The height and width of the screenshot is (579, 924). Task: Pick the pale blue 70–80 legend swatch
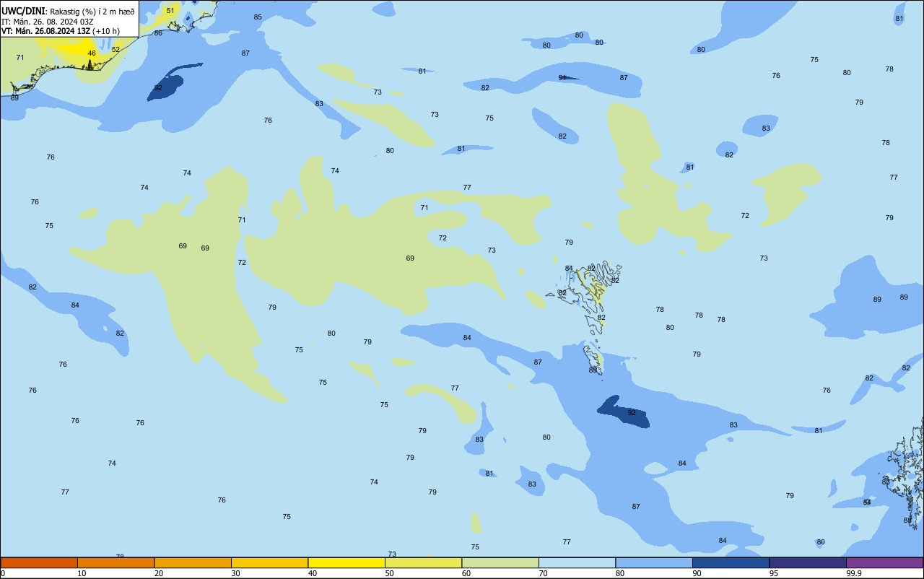[x=577, y=562]
